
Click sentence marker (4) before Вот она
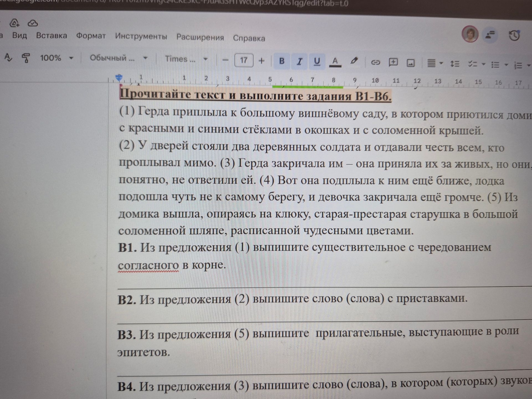267,180
